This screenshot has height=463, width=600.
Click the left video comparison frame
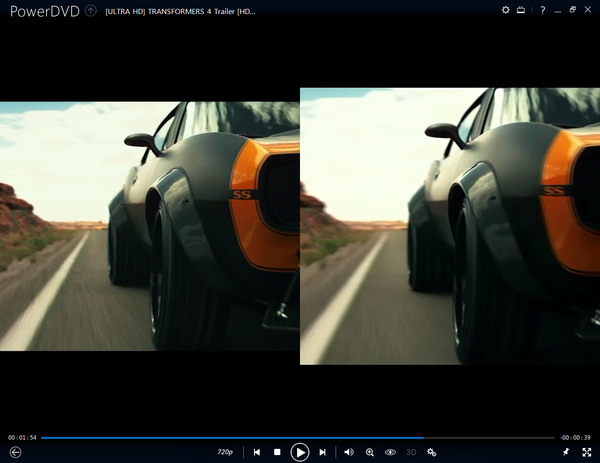(150, 226)
